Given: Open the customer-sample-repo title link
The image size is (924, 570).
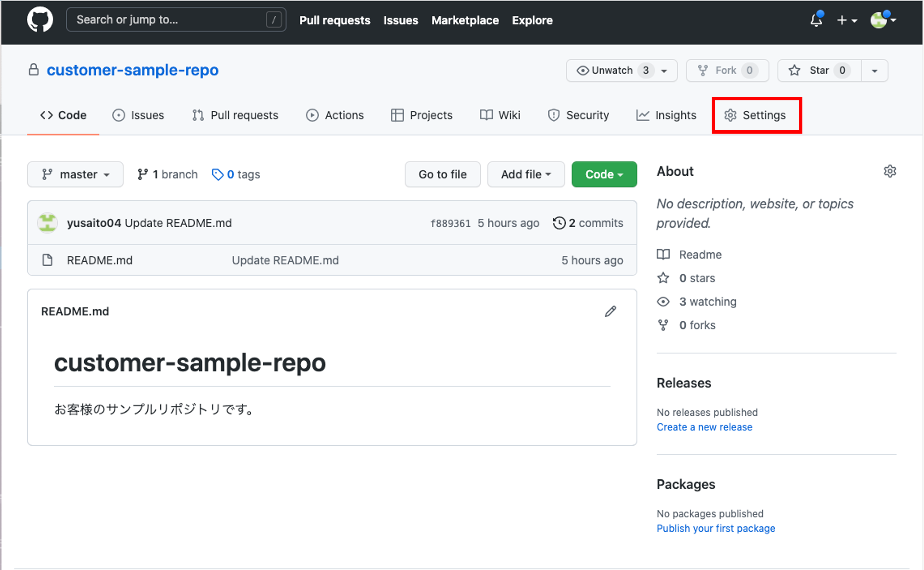Looking at the screenshot, I should (133, 70).
